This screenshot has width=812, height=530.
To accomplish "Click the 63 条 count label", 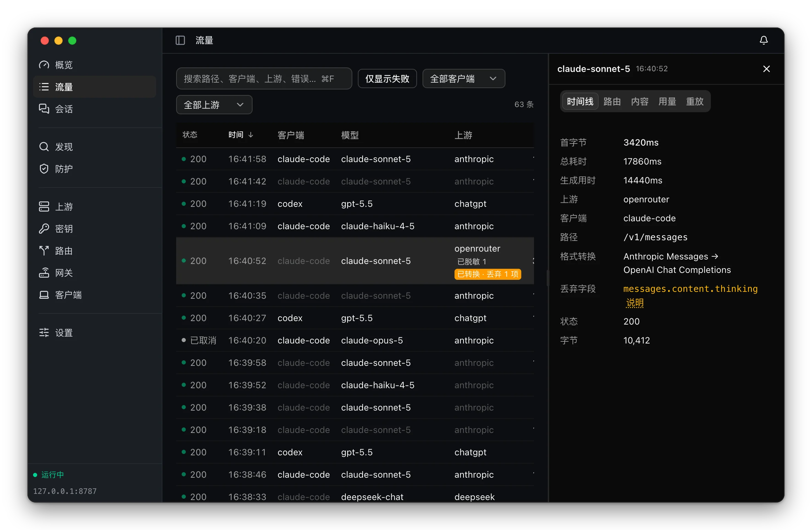I will point(524,104).
